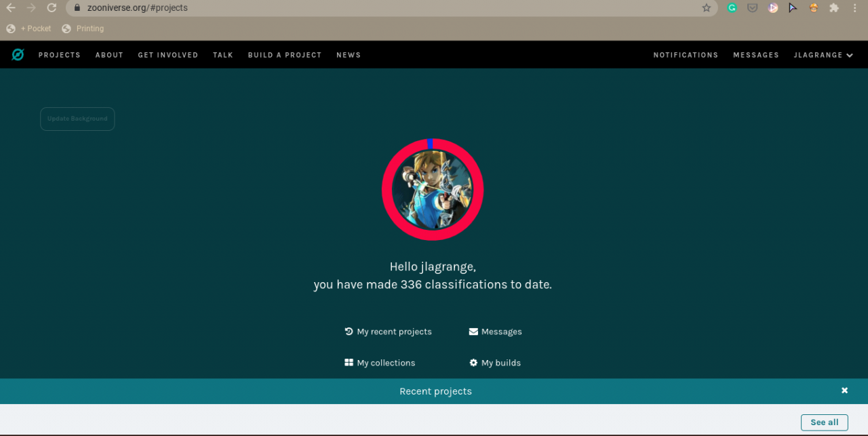Screen dimensions: 868x436
Task: Open Messages in the top navigation
Action: pyautogui.click(x=756, y=55)
